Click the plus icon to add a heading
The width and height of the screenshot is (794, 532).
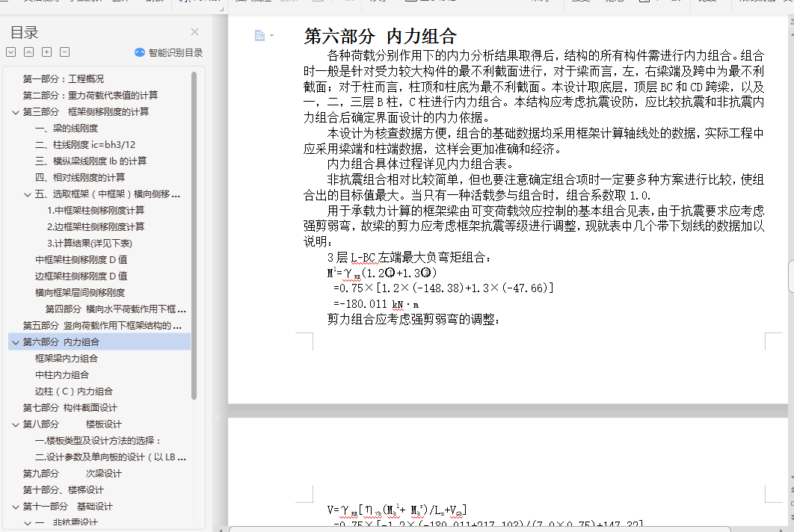pyautogui.click(x=46, y=52)
